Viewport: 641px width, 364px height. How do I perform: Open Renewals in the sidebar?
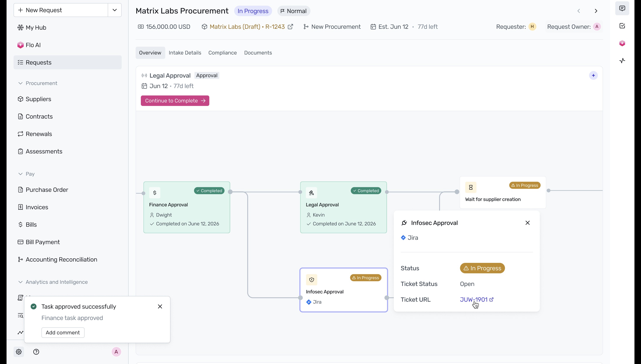[x=68, y=134]
